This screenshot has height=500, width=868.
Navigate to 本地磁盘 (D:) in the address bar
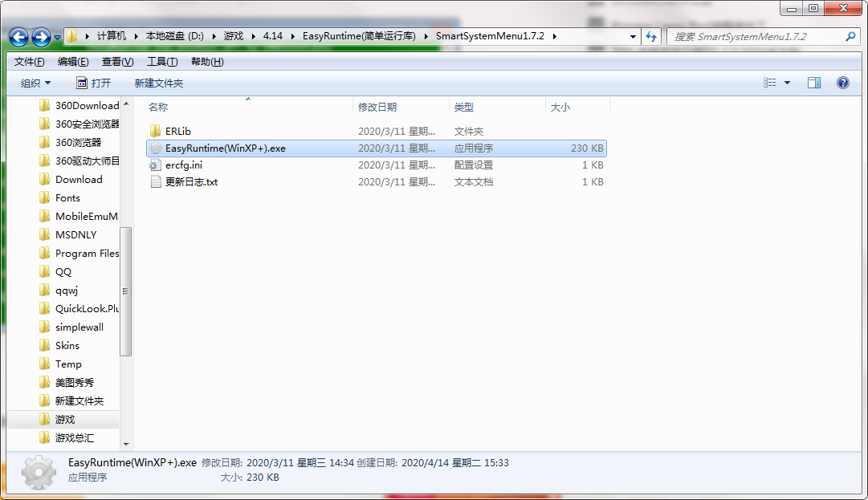click(175, 36)
